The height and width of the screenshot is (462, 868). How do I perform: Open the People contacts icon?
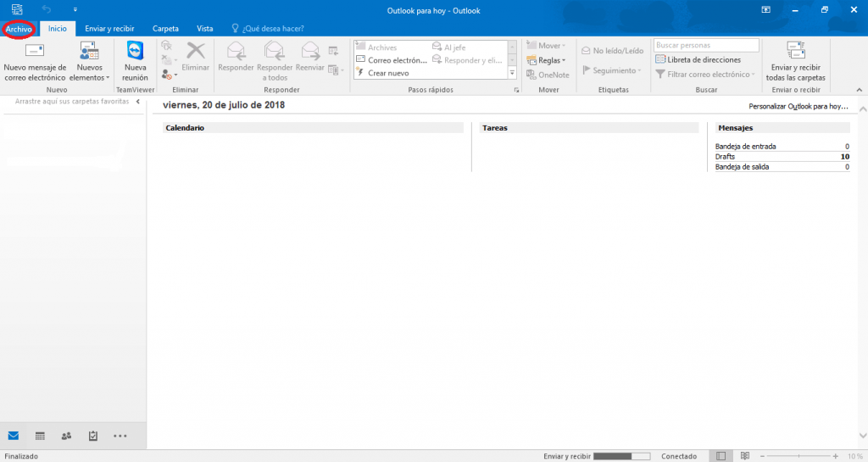click(66, 436)
